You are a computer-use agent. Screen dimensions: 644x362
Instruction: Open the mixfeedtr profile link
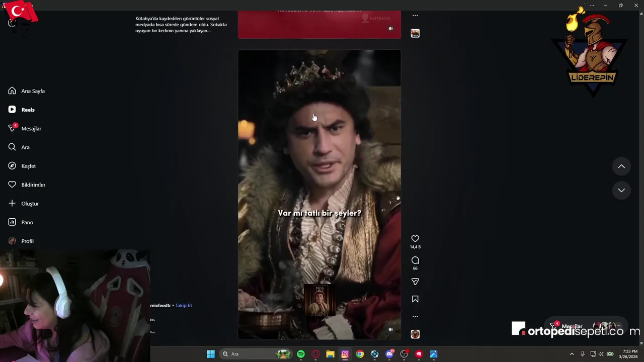pyautogui.click(x=160, y=305)
